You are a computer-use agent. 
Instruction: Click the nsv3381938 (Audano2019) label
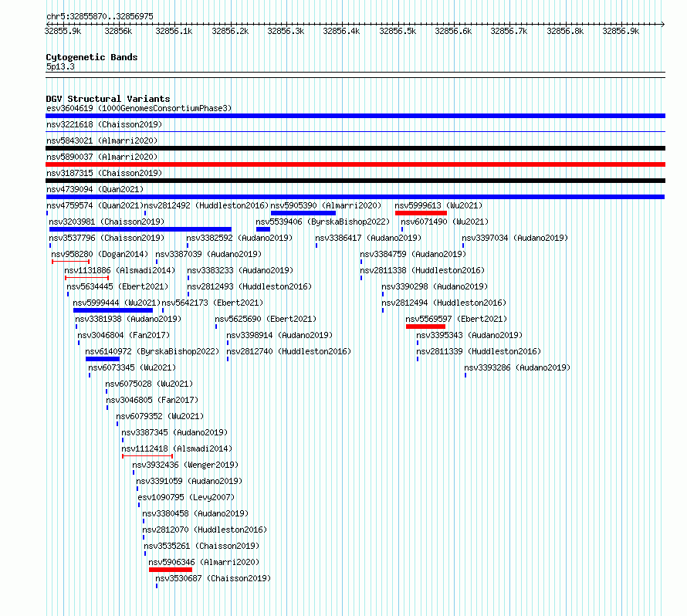coord(128,319)
